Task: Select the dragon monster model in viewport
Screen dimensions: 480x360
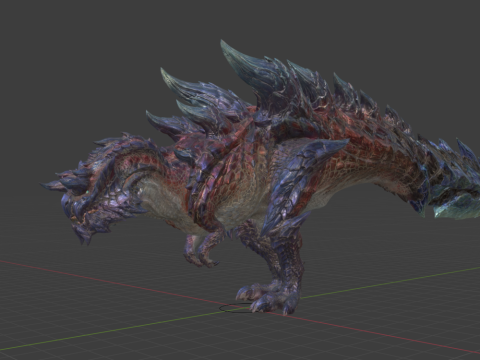Action: [260, 177]
